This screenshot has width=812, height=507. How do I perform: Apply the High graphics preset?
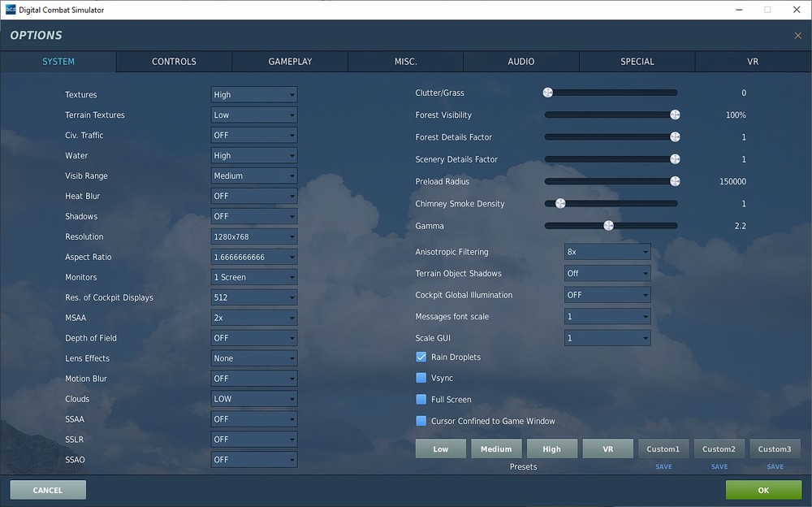[552, 448]
